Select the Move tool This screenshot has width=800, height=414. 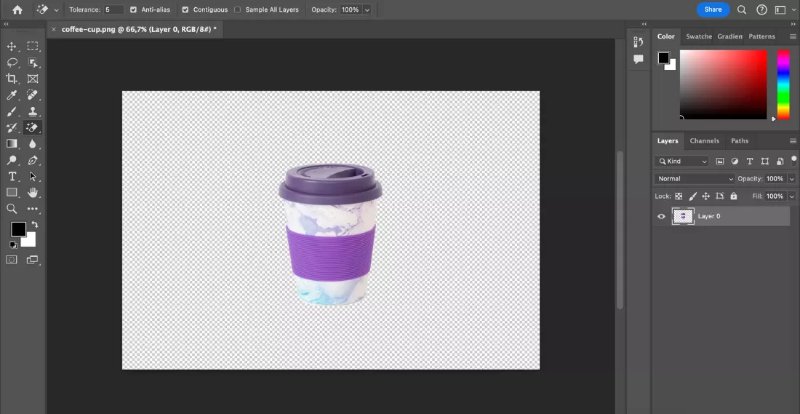tap(12, 46)
